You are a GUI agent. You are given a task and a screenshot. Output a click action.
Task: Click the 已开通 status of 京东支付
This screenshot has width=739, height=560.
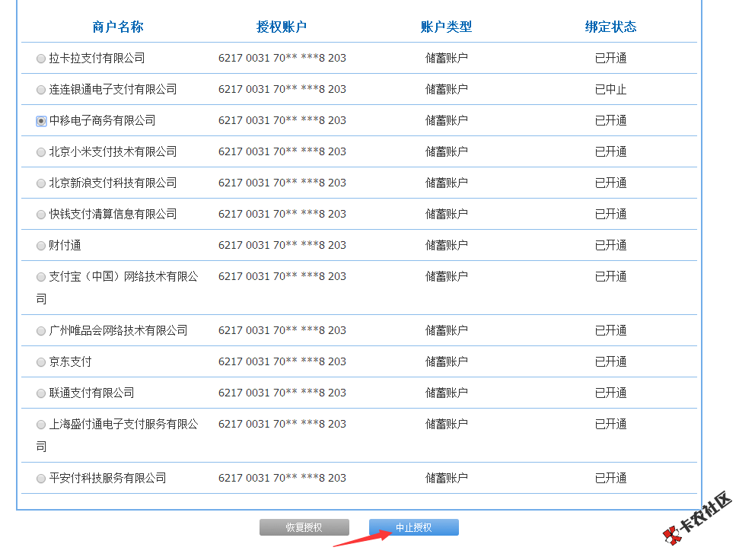click(x=610, y=361)
